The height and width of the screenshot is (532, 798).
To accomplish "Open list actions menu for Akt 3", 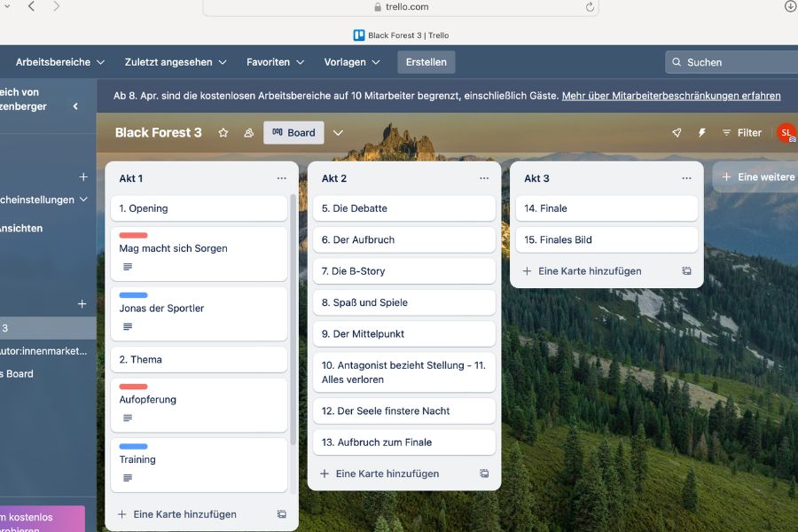I will click(687, 178).
